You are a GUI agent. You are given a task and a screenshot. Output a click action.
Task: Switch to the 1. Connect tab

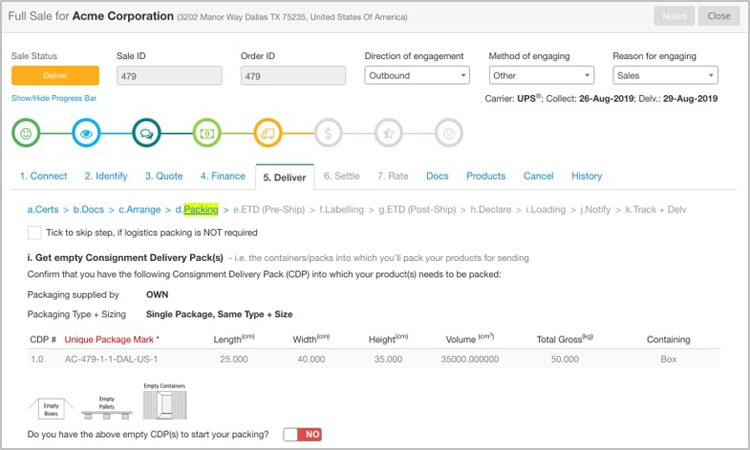coord(44,176)
